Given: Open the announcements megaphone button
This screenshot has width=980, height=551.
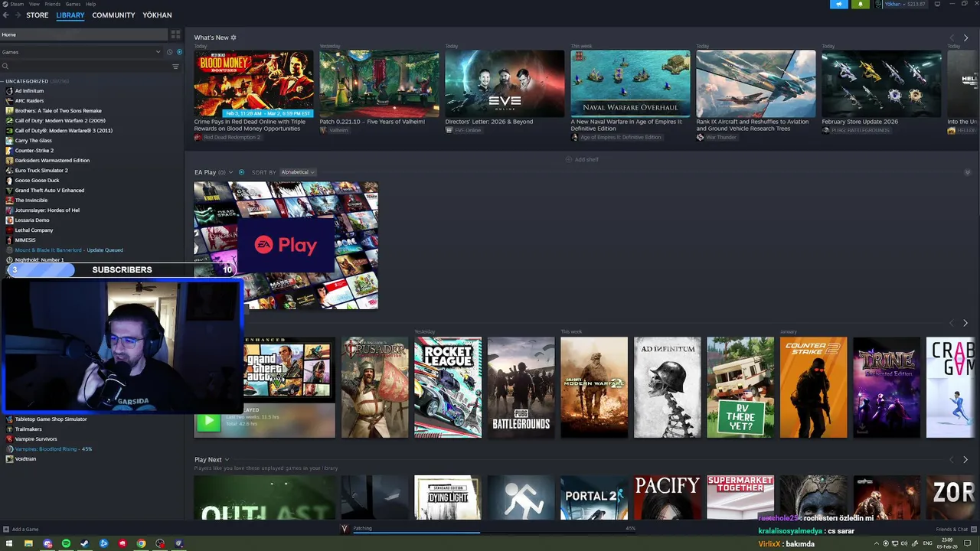Looking at the screenshot, I should (x=838, y=4).
